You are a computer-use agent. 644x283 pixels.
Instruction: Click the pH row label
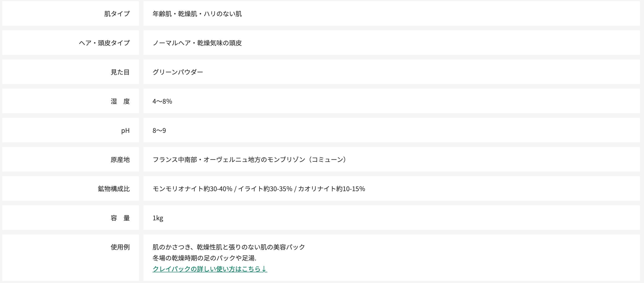125,131
